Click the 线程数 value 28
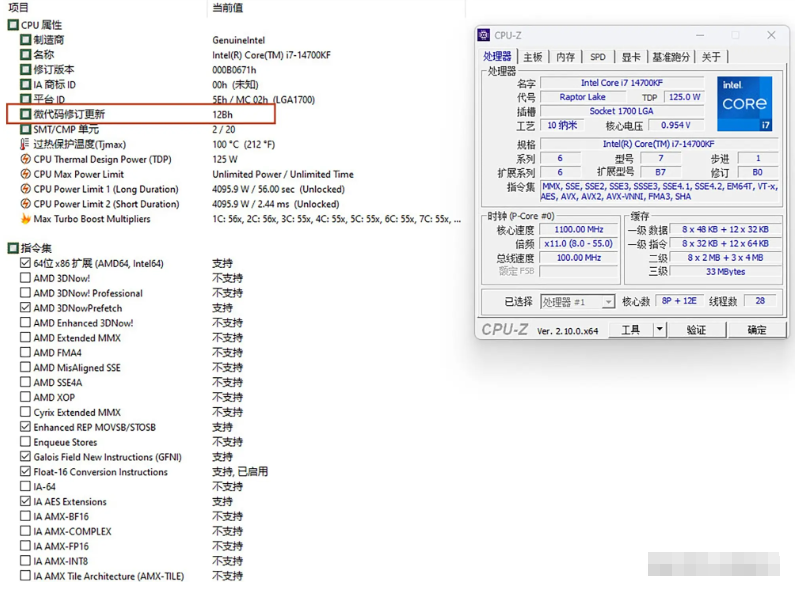The height and width of the screenshot is (592, 796). coord(760,301)
